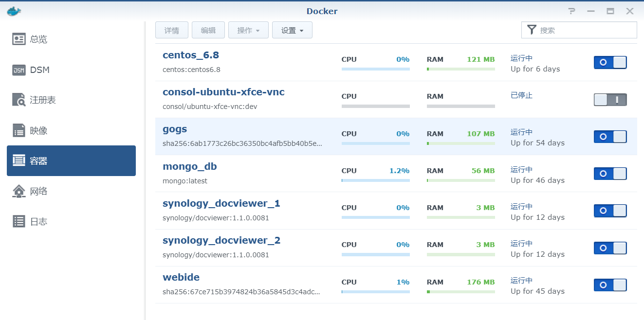
Task: Toggle the synology_docviewer_2 container switch
Action: [610, 248]
